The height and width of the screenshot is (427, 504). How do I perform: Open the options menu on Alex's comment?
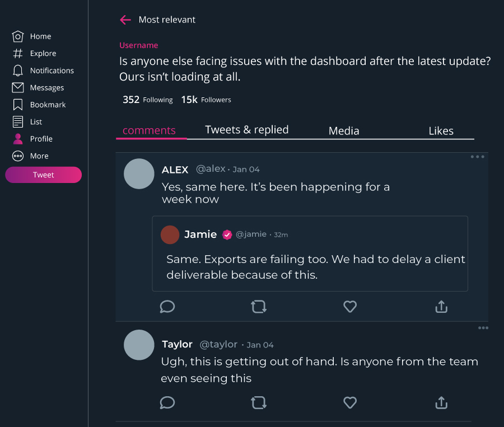click(477, 157)
